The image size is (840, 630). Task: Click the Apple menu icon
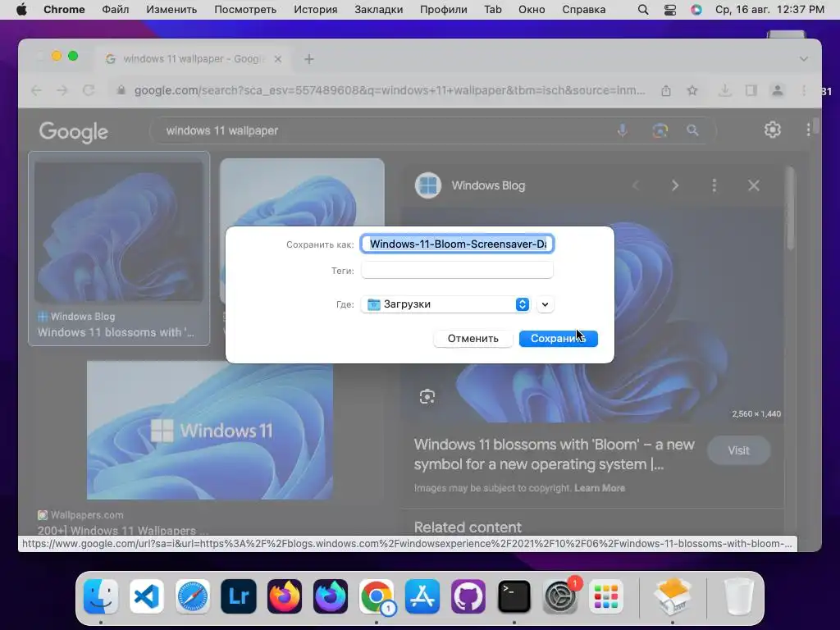click(21, 10)
